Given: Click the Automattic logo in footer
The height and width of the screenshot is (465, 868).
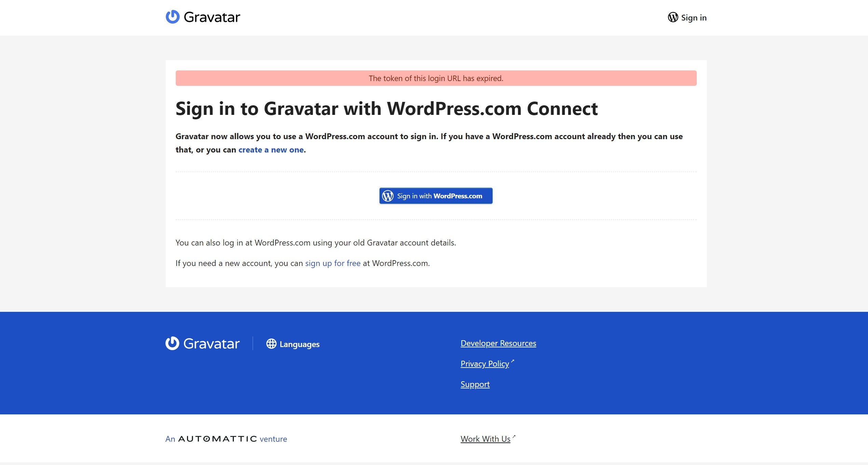Looking at the screenshot, I should coord(217,439).
